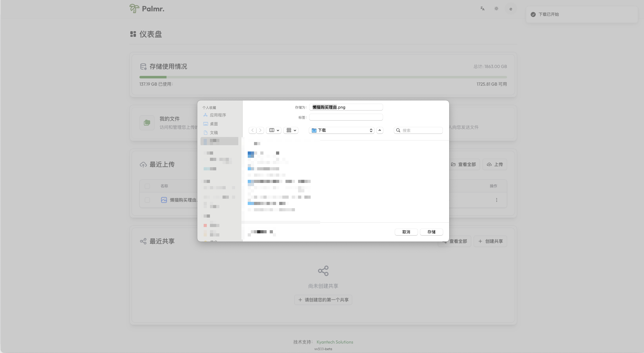Image resolution: width=644 pixels, height=353 pixels.
Task: Toggle the select-all checkbox beside 名称
Action: point(147,186)
